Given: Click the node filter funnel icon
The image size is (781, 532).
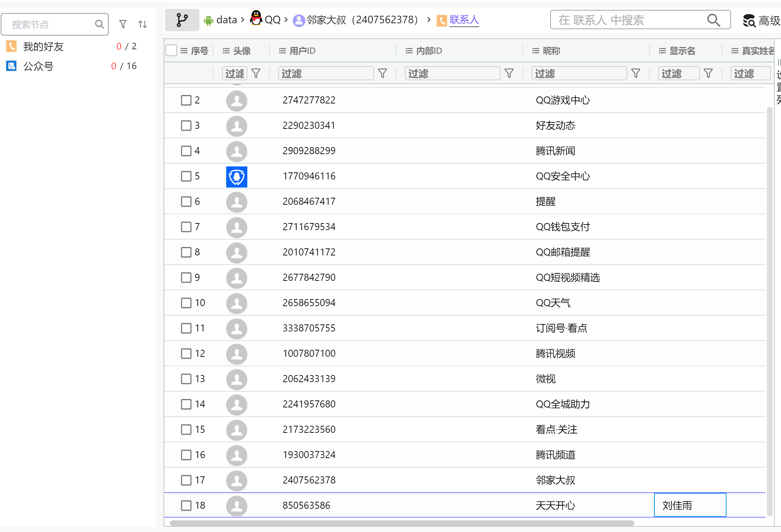Looking at the screenshot, I should tap(123, 24).
